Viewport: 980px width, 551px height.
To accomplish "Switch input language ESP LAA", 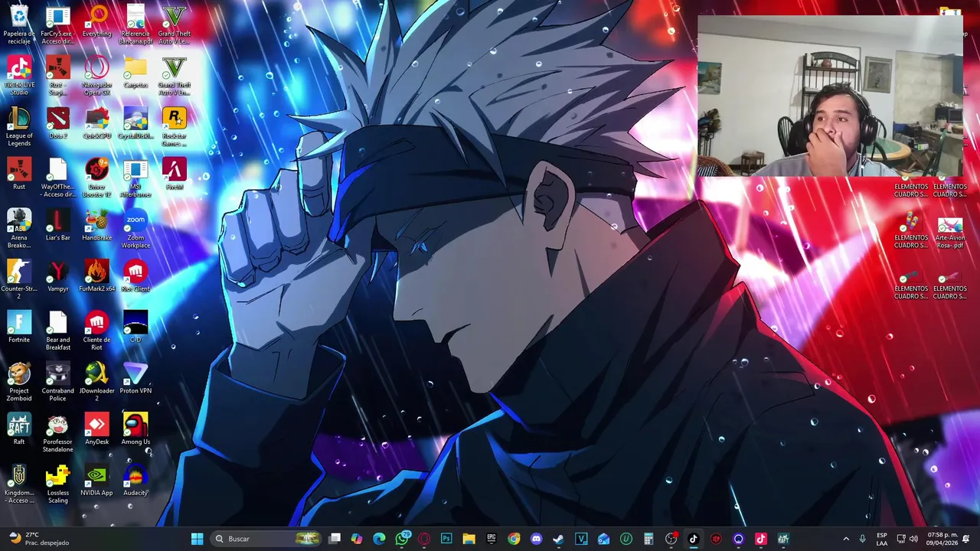I will (882, 539).
